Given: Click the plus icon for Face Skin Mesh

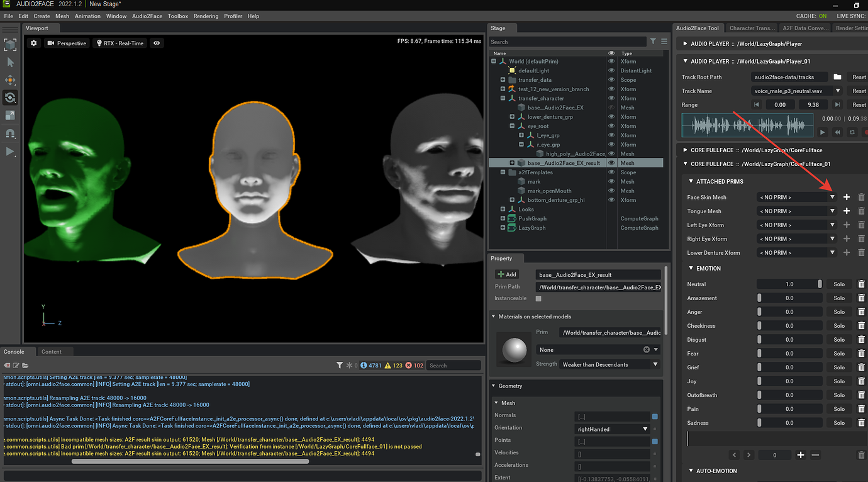Looking at the screenshot, I should click(x=847, y=198).
